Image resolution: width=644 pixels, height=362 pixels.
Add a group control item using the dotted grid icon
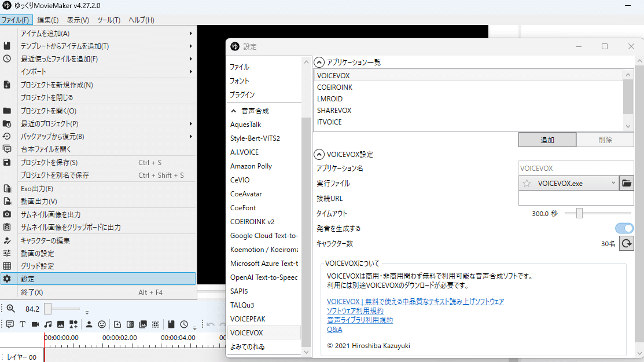pyautogui.click(x=156, y=324)
